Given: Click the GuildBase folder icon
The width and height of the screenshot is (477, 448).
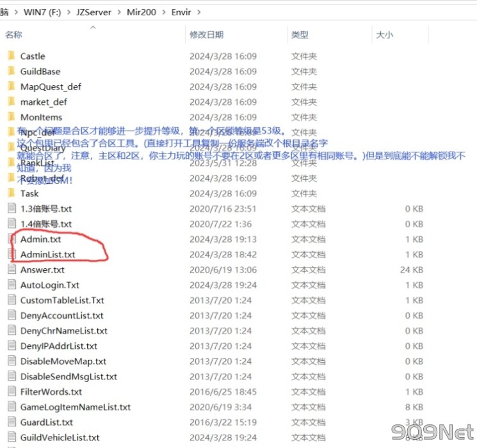Looking at the screenshot, I should [x=11, y=72].
